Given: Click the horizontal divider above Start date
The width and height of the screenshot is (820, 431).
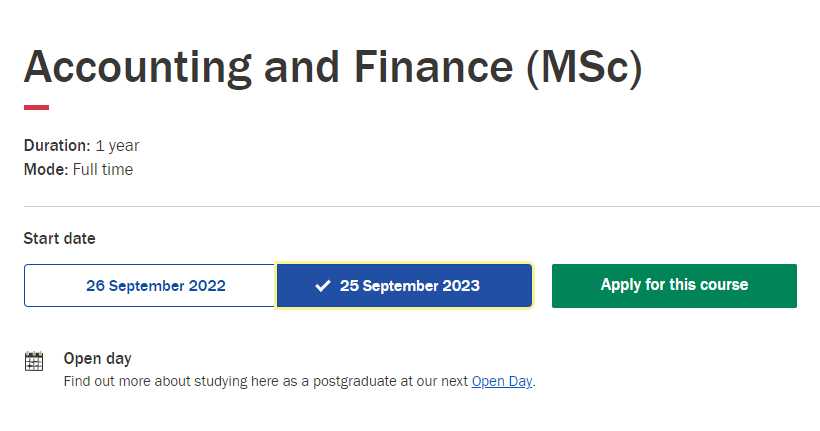Looking at the screenshot, I should tap(420, 207).
